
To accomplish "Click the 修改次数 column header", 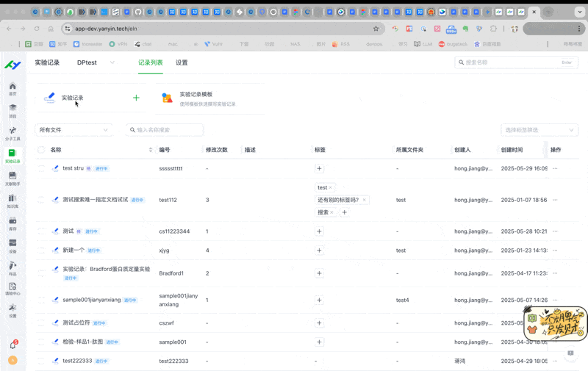I will click(x=217, y=150).
